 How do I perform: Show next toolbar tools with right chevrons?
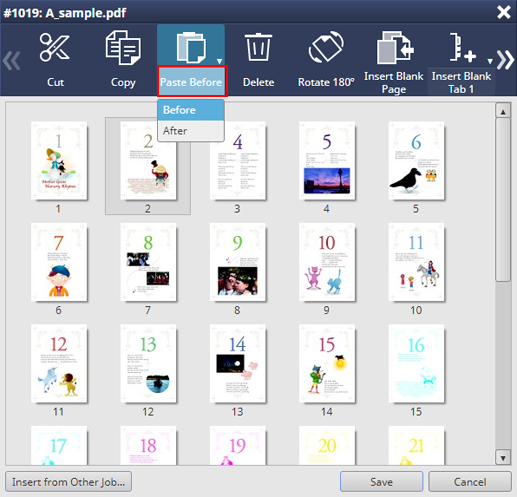(506, 60)
